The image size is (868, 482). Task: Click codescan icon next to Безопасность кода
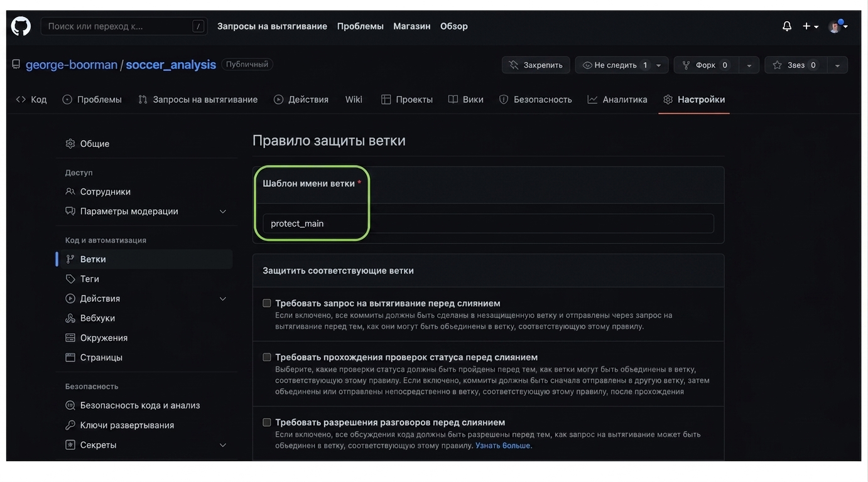point(70,405)
